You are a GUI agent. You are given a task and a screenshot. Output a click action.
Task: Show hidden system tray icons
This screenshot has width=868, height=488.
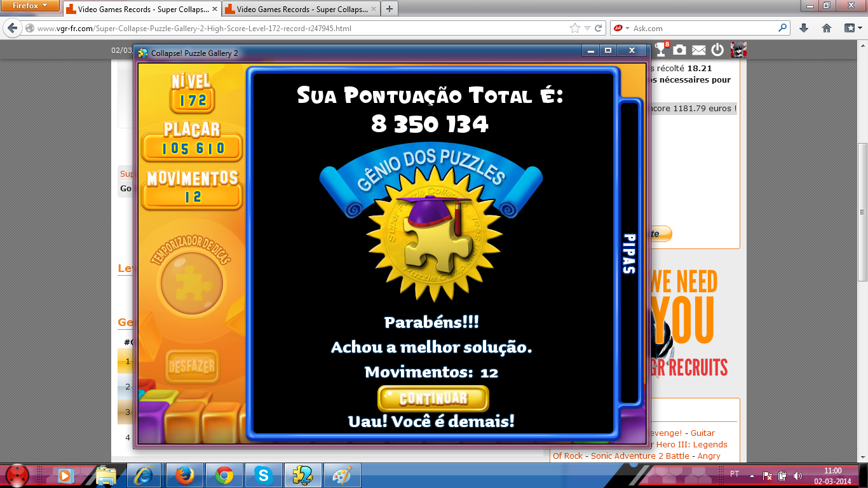coord(752,475)
